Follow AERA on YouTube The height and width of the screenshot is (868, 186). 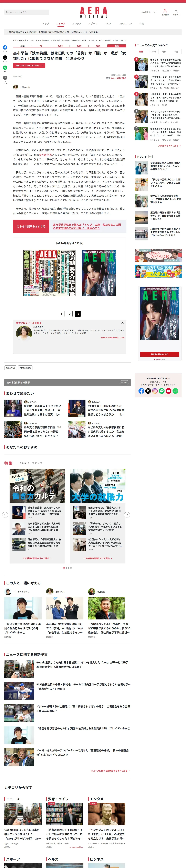point(168,391)
